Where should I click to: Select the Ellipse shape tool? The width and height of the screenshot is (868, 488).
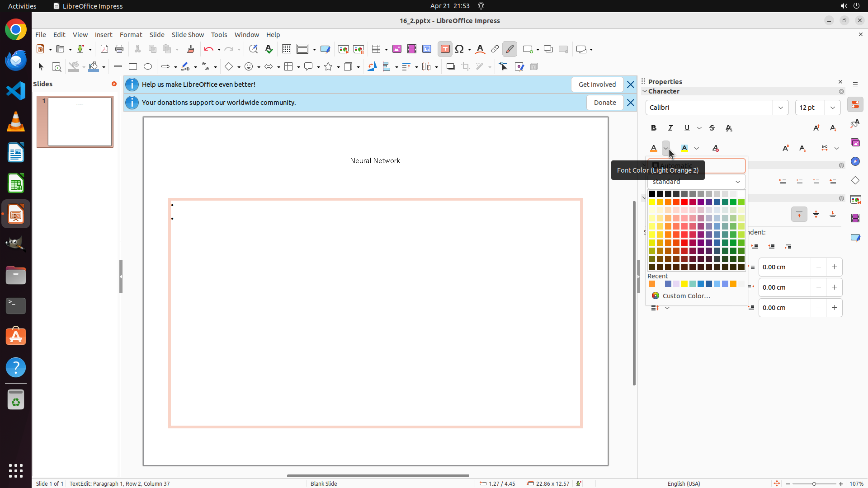(148, 67)
